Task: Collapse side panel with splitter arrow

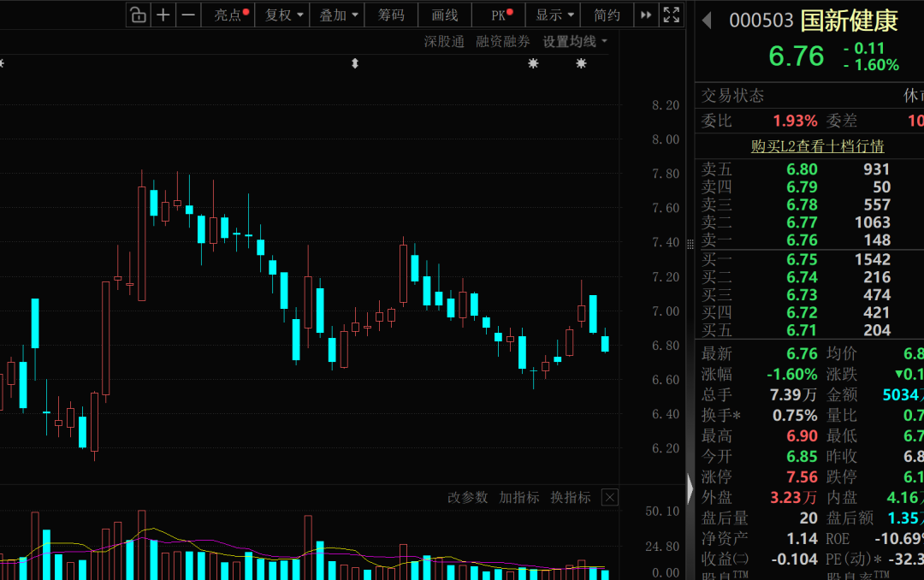Action: click(x=690, y=488)
